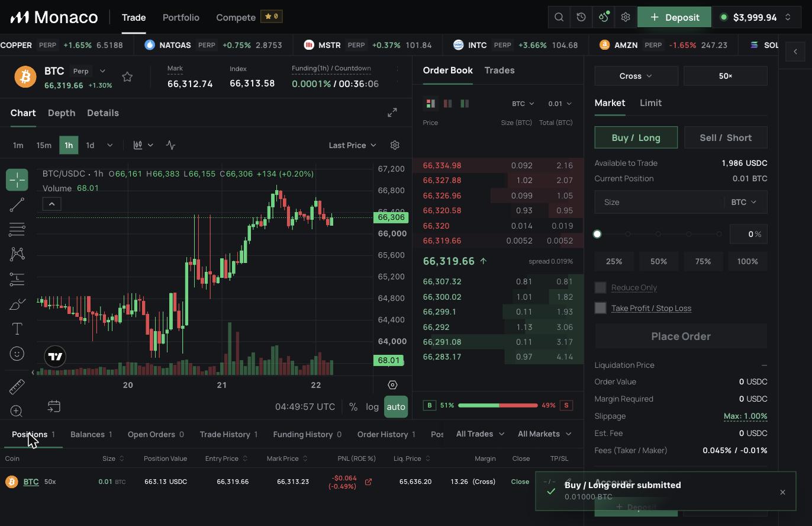The width and height of the screenshot is (812, 526).
Task: Set leverage via 50× button
Action: (x=726, y=76)
